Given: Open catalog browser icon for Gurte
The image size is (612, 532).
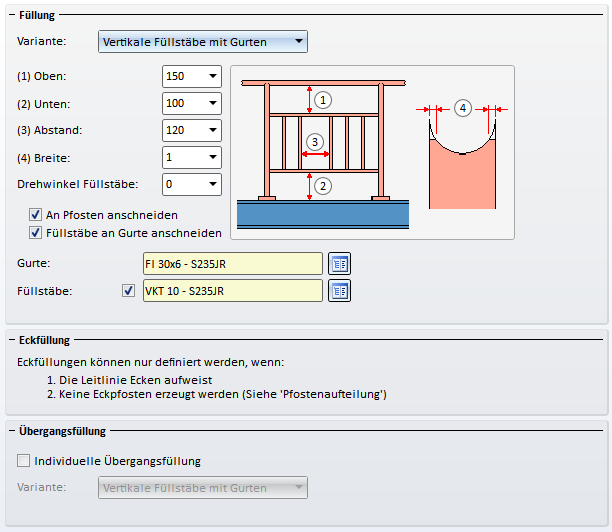Looking at the screenshot, I should (339, 264).
